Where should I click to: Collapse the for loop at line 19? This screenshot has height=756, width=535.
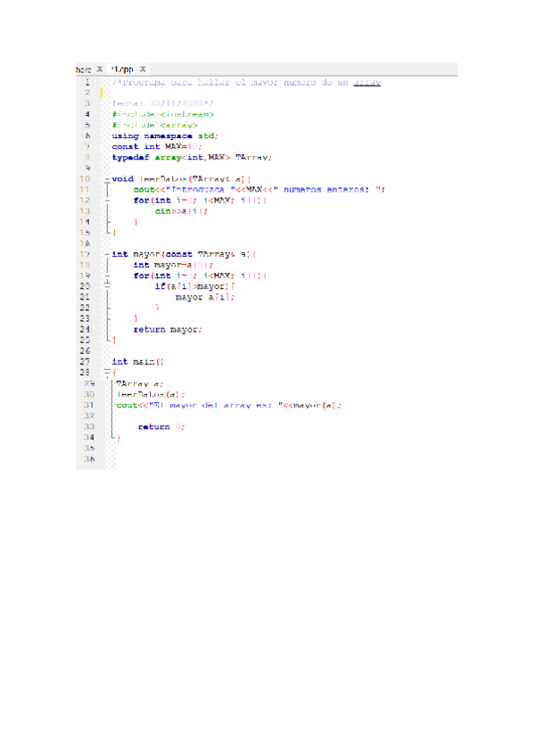pyautogui.click(x=107, y=275)
